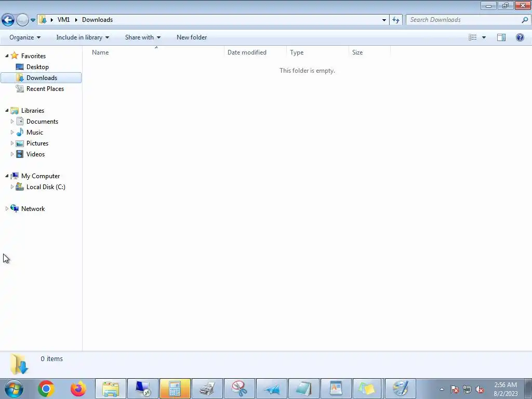Expand the Documents library
Image resolution: width=532 pixels, height=399 pixels.
(12, 122)
